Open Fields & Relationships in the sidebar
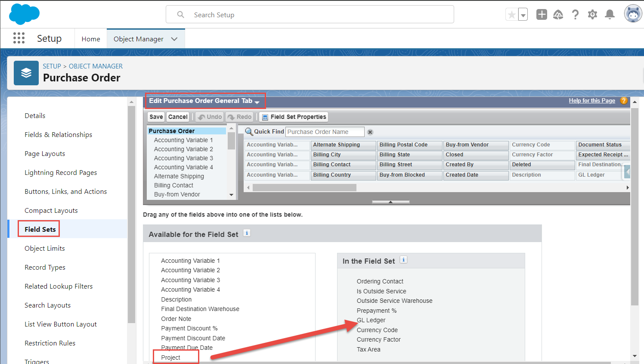 [59, 134]
